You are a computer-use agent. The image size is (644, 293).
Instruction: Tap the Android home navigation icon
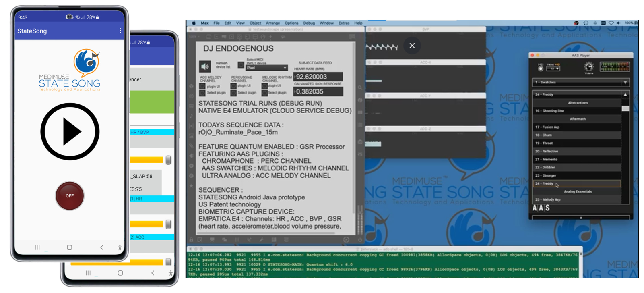coord(69,247)
